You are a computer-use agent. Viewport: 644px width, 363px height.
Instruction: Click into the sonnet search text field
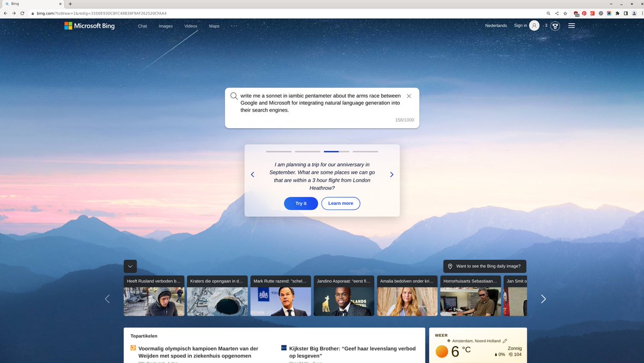click(x=320, y=103)
